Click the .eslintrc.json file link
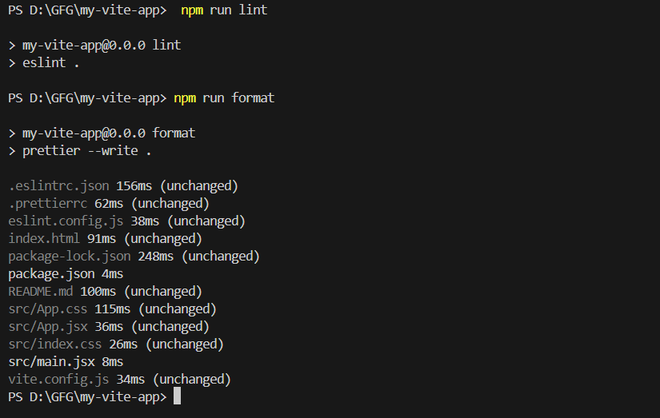The height and width of the screenshot is (418, 660). 58,186
